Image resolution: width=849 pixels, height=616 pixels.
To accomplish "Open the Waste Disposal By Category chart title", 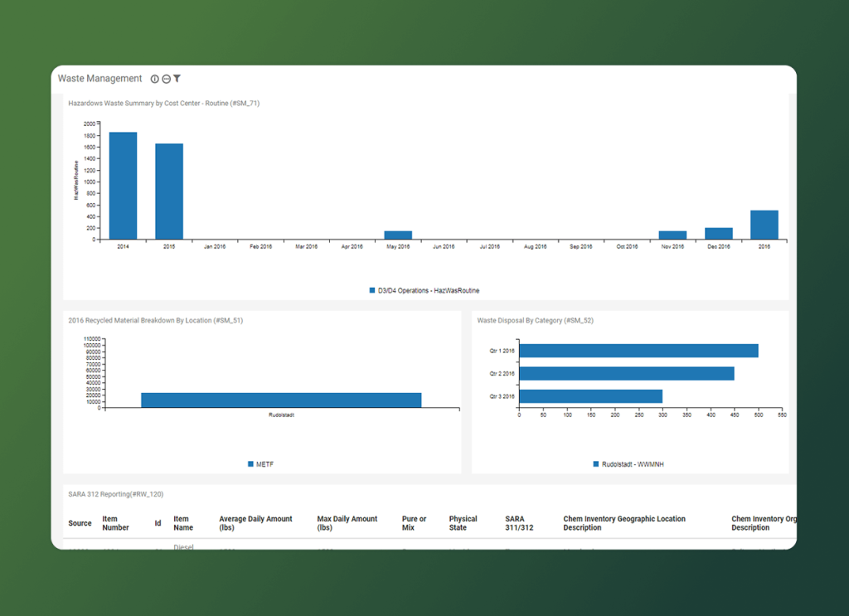I will pos(536,319).
